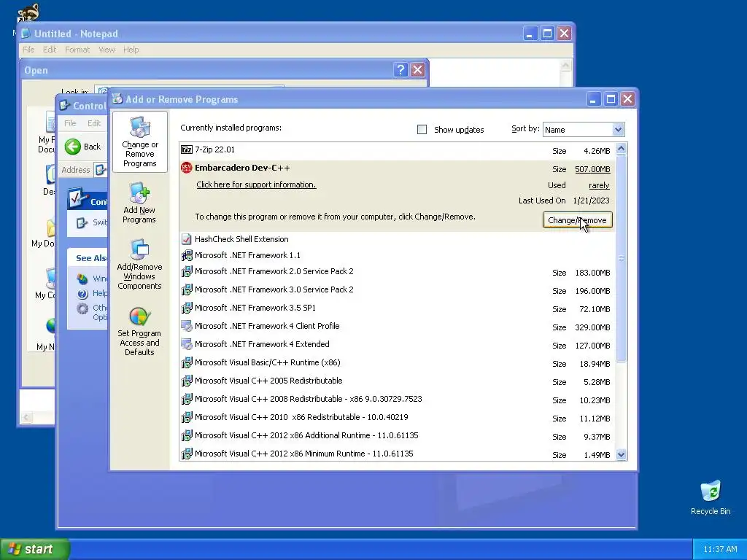The height and width of the screenshot is (560, 747).
Task: Click the Notepad title bar icon
Action: pos(26,34)
